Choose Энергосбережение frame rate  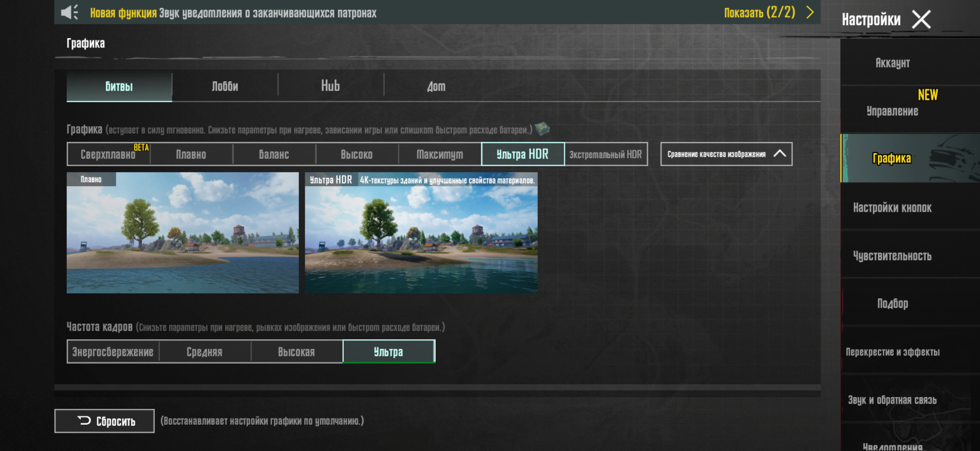coord(113,352)
